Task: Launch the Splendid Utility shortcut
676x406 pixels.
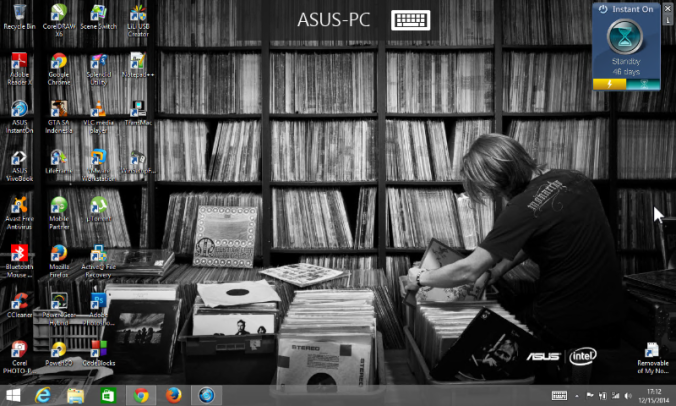Action: click(98, 68)
